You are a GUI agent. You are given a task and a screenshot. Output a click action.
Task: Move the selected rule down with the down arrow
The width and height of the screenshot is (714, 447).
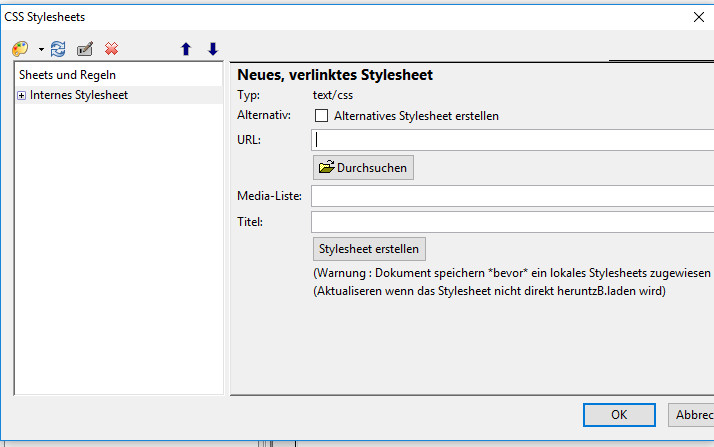(212, 49)
